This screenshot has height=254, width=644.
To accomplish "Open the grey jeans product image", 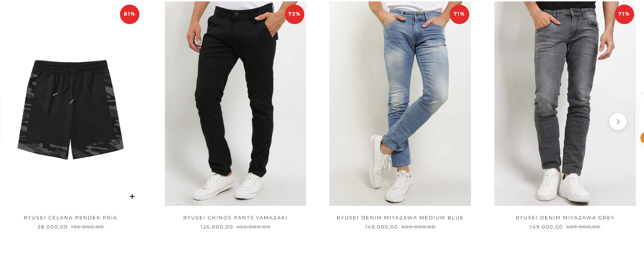I will tap(565, 103).
